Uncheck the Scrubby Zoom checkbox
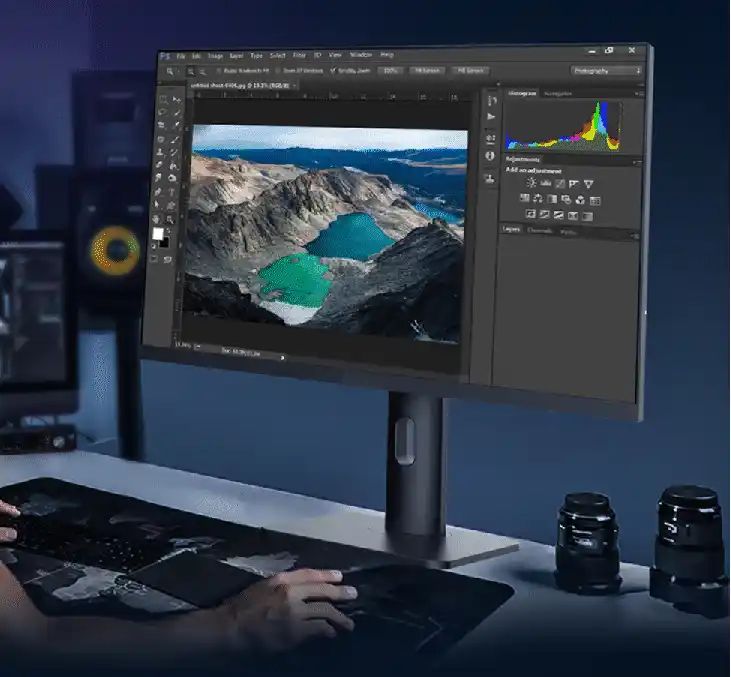This screenshot has width=731, height=677. tap(334, 71)
